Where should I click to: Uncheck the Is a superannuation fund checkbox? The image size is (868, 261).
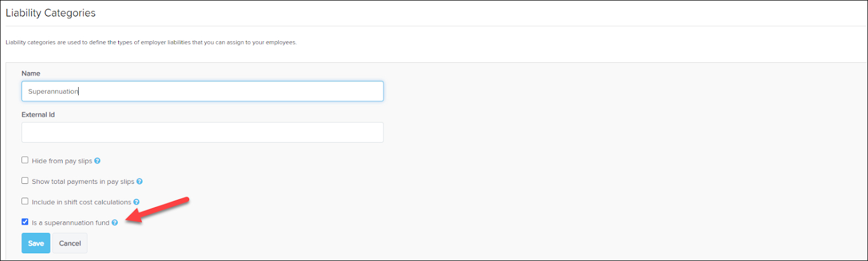[x=25, y=222]
